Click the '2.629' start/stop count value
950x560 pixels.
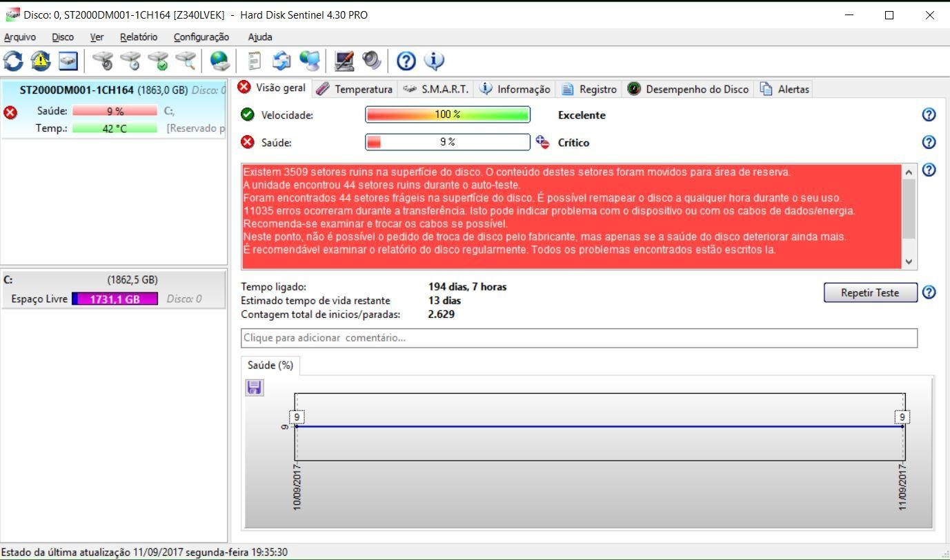point(441,314)
